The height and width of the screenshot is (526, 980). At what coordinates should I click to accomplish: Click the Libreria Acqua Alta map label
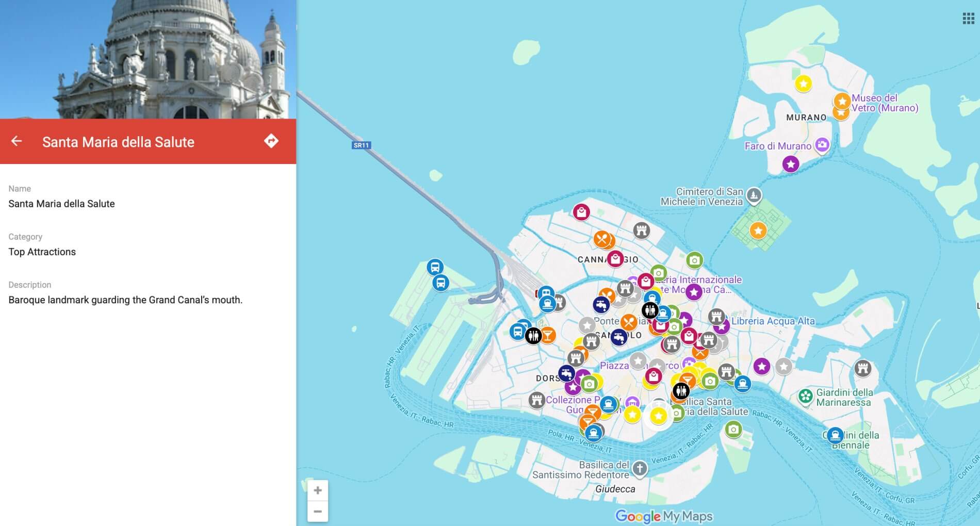774,321
